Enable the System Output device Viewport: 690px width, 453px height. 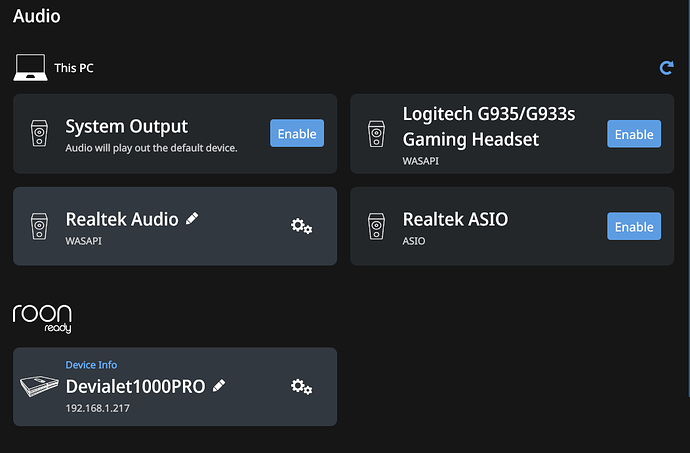coord(297,133)
